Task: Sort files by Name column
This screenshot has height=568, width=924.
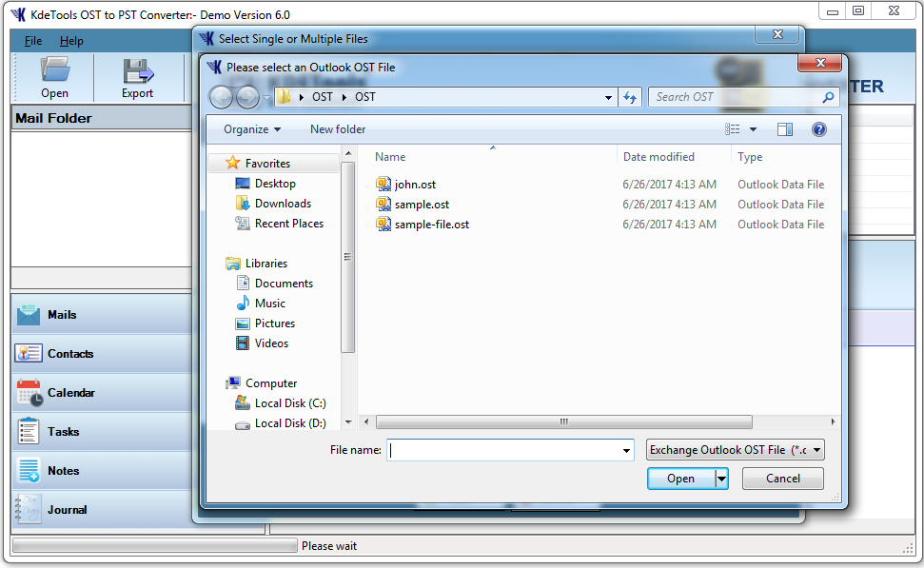Action: (390, 157)
